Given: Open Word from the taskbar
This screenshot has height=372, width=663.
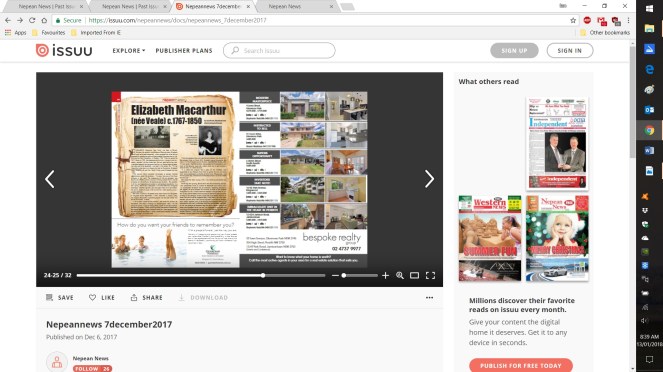Looking at the screenshot, I should (x=649, y=150).
